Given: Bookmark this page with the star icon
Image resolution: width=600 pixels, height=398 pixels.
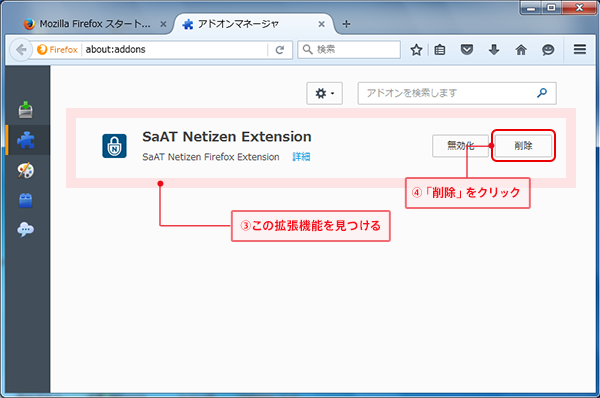Looking at the screenshot, I should click(x=416, y=50).
